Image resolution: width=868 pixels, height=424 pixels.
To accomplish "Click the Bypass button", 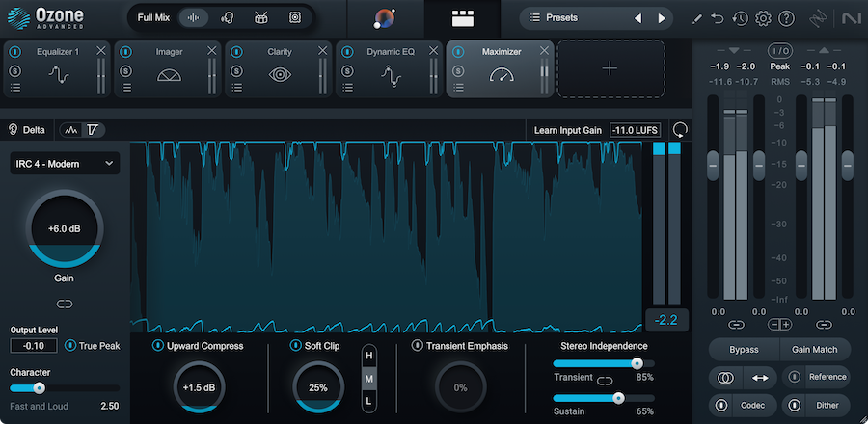I will [744, 350].
